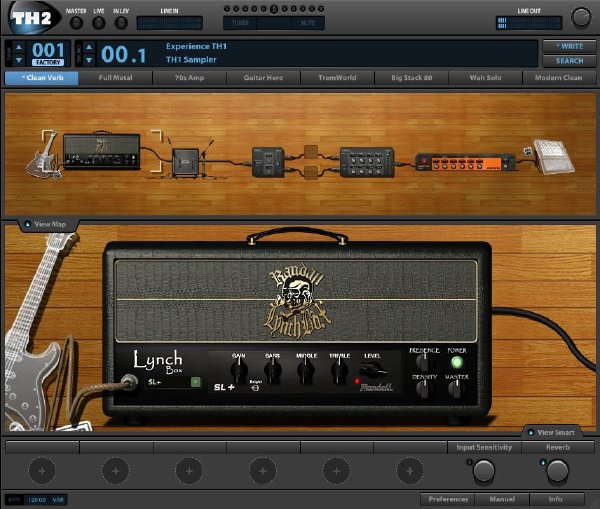This screenshot has width=600, height=509.
Task: Step sound number 00.1 down
Action: (89, 60)
